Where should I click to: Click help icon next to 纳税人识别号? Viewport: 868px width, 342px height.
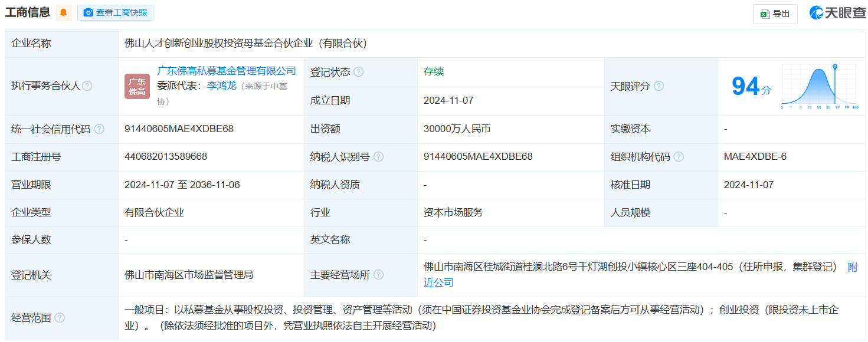click(378, 157)
